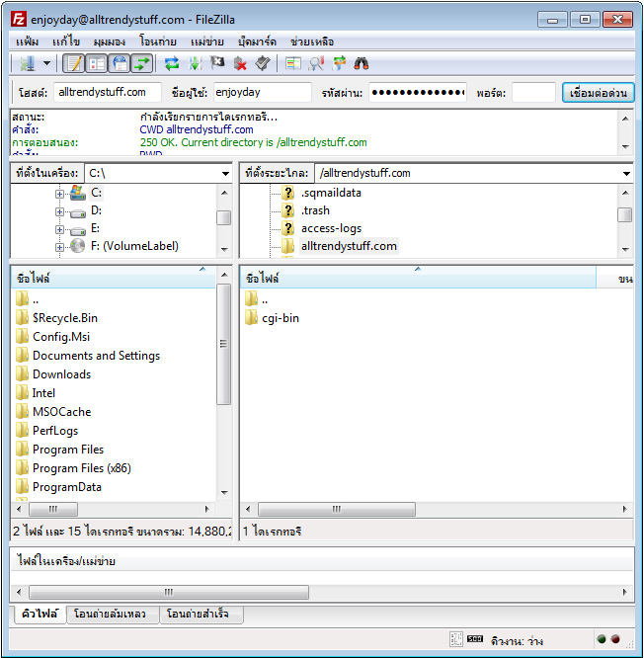
Task: Click the remote file list horizontal scrollbar thumb
Action: click(x=337, y=510)
